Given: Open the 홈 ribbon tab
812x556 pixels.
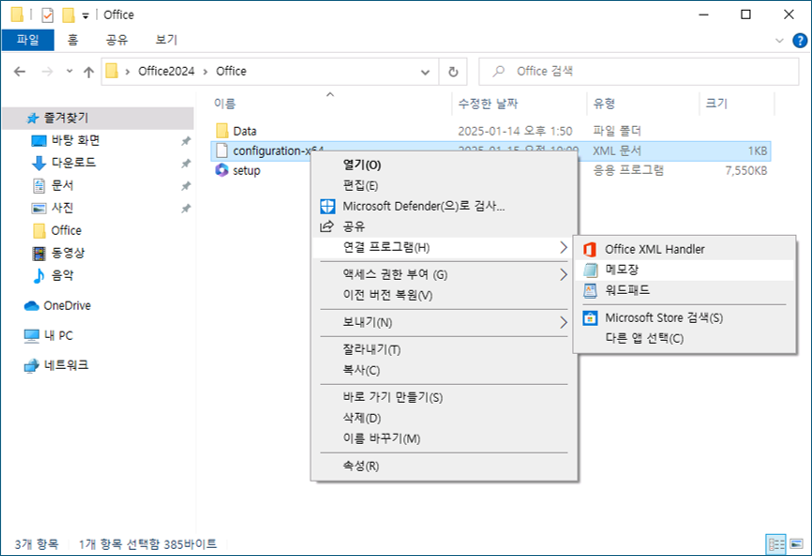Looking at the screenshot, I should click(72, 40).
